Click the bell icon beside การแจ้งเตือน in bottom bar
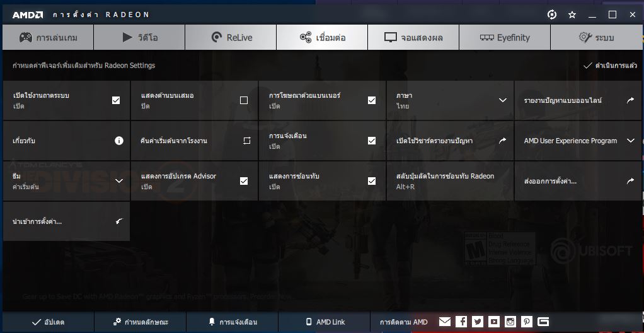This screenshot has width=644, height=333. [x=212, y=322]
